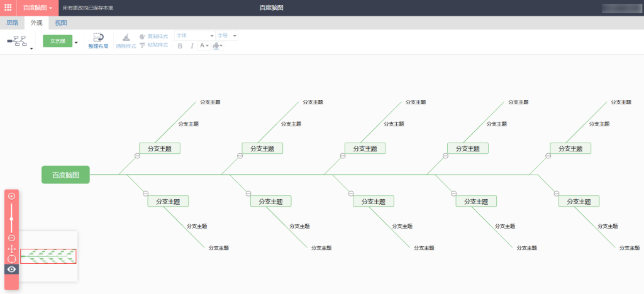Select the first lower 分支主题 box nearest root

pos(168,201)
